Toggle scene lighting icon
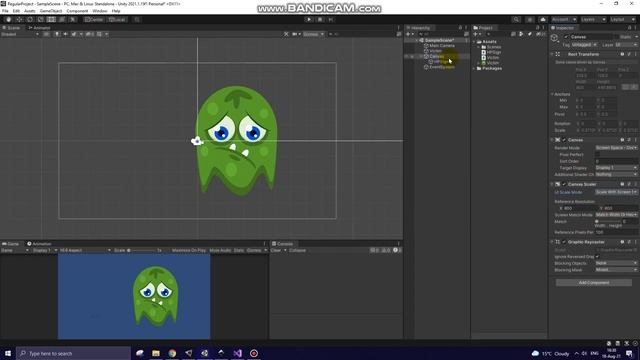 coord(57,34)
